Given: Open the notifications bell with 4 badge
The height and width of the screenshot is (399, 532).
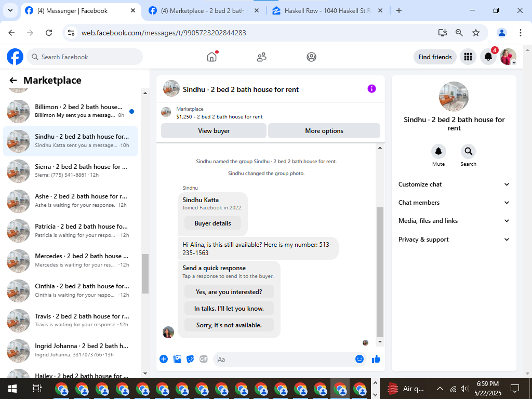Looking at the screenshot, I should [488, 57].
